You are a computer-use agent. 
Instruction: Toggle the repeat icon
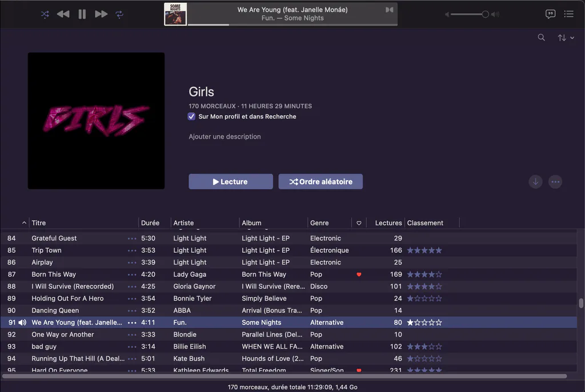(x=119, y=14)
